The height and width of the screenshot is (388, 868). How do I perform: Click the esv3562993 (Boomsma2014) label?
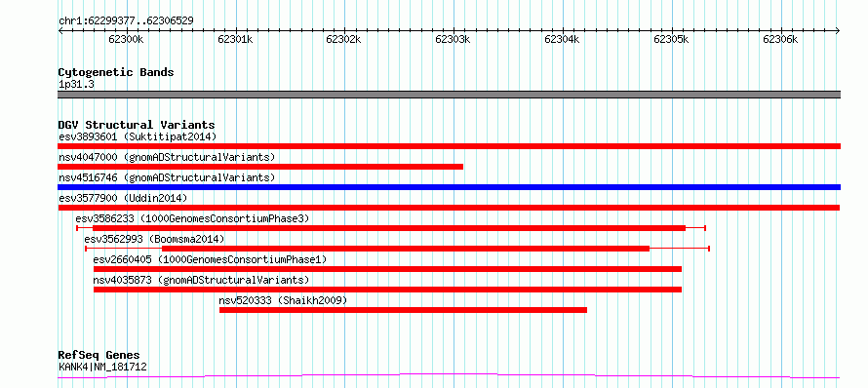(x=154, y=239)
